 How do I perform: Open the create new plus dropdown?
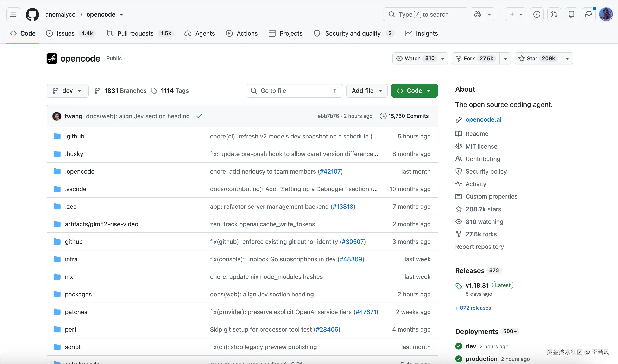click(516, 14)
